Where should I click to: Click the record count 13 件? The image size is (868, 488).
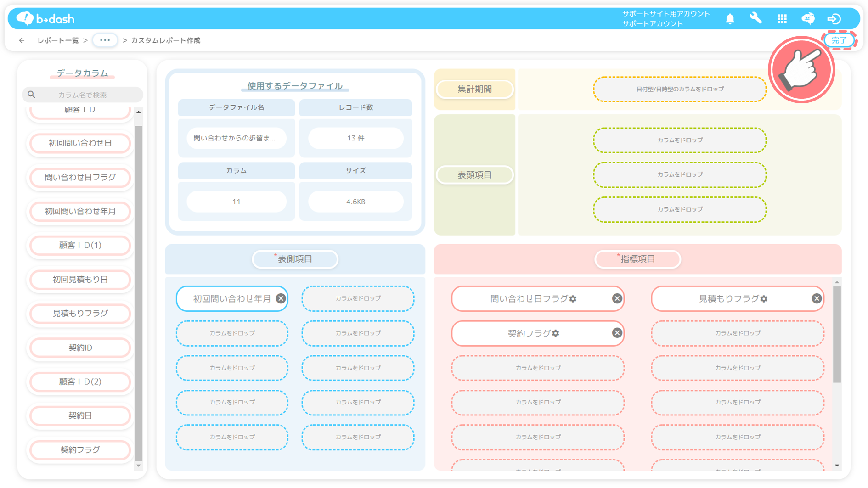click(x=355, y=138)
